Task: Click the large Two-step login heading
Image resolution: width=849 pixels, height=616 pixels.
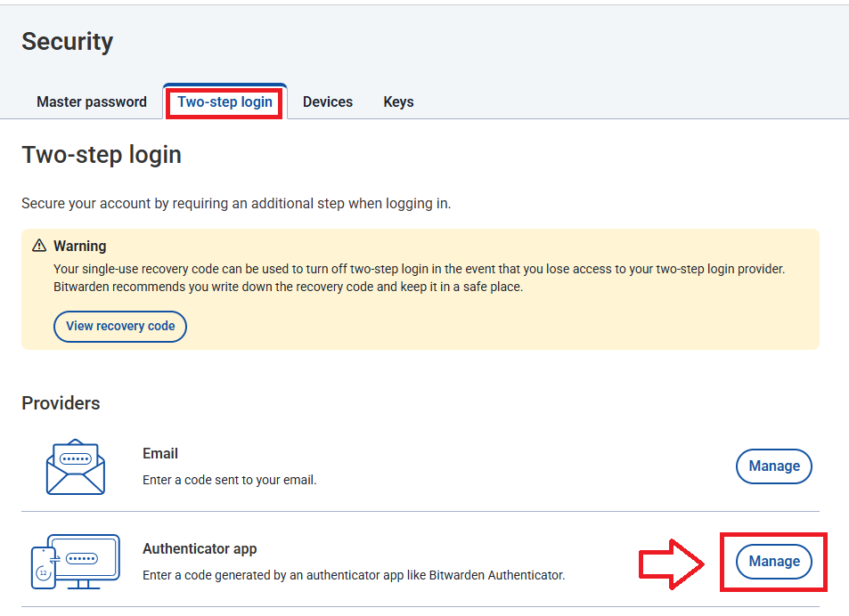Action: 101,155
